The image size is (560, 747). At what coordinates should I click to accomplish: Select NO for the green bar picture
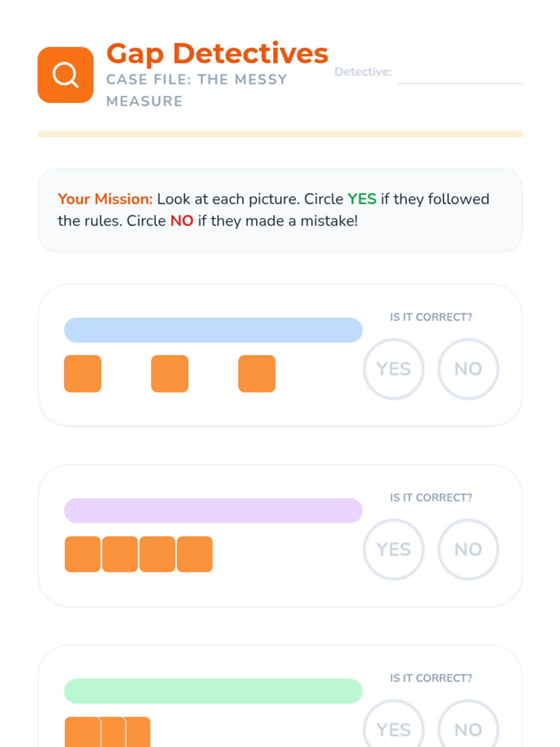coord(468,728)
